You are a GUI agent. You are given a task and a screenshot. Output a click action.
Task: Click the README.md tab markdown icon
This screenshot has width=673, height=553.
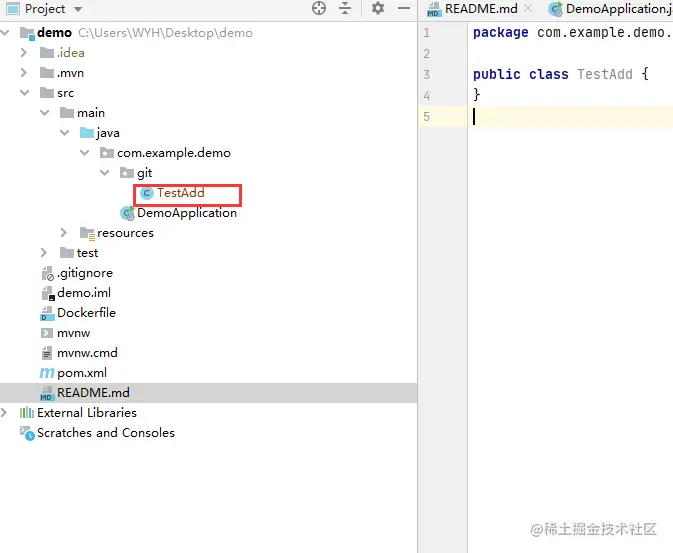point(434,9)
